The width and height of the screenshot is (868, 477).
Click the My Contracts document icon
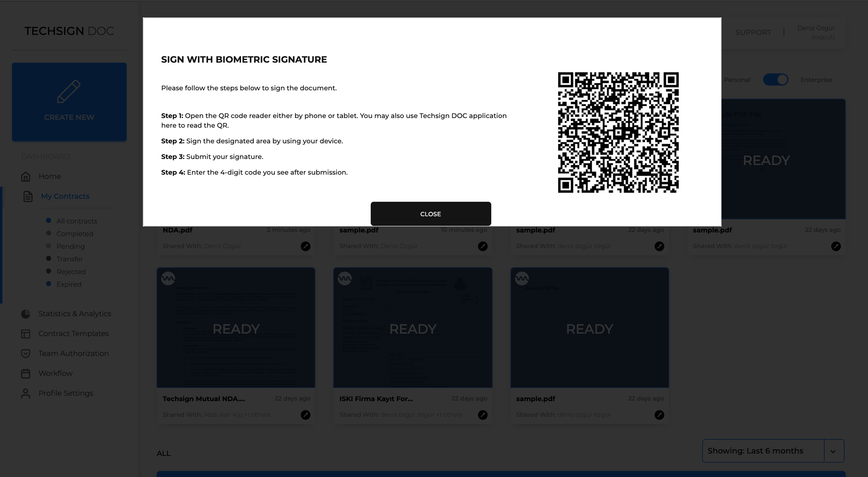[x=28, y=196]
